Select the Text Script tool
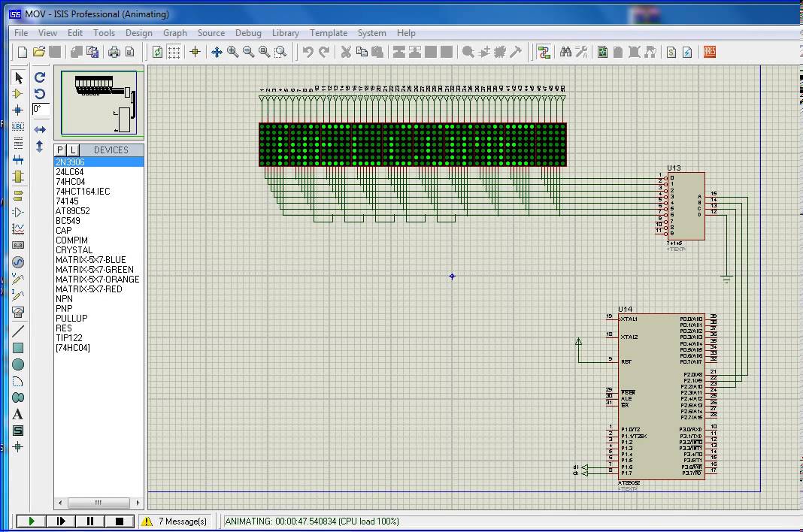This screenshot has width=803, height=532. pyautogui.click(x=18, y=143)
